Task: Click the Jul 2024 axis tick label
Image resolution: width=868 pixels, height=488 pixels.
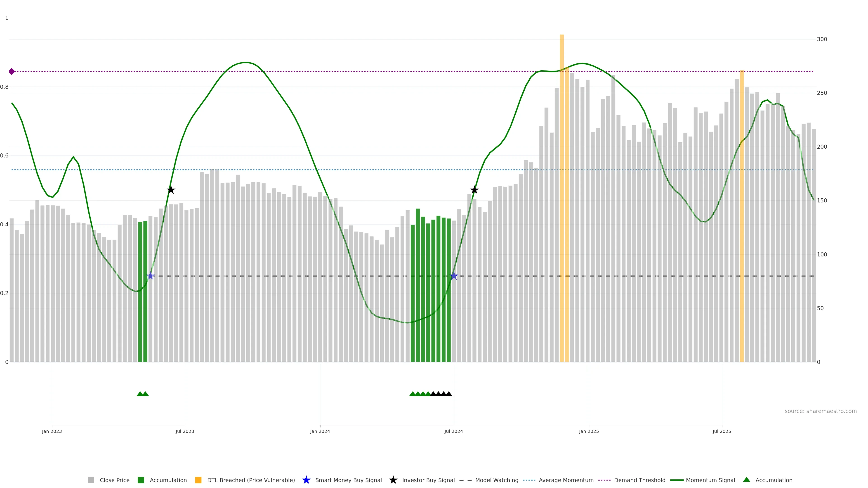Action: pos(453,432)
